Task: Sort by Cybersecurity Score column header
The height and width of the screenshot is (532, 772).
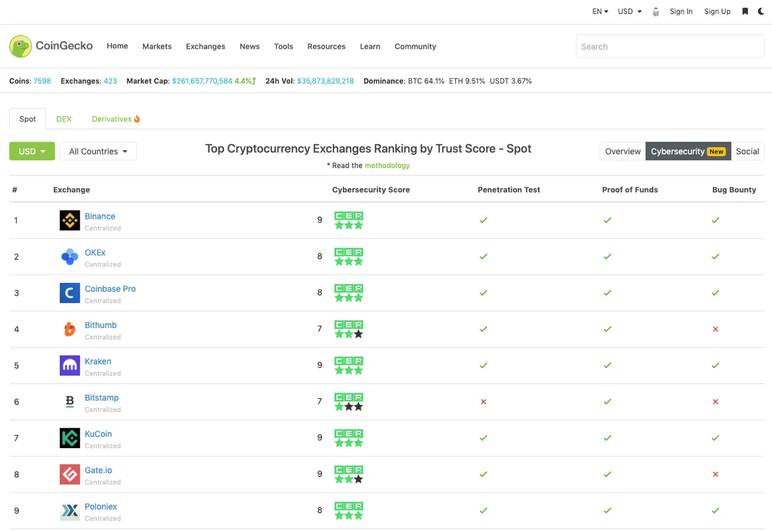Action: 371,189
